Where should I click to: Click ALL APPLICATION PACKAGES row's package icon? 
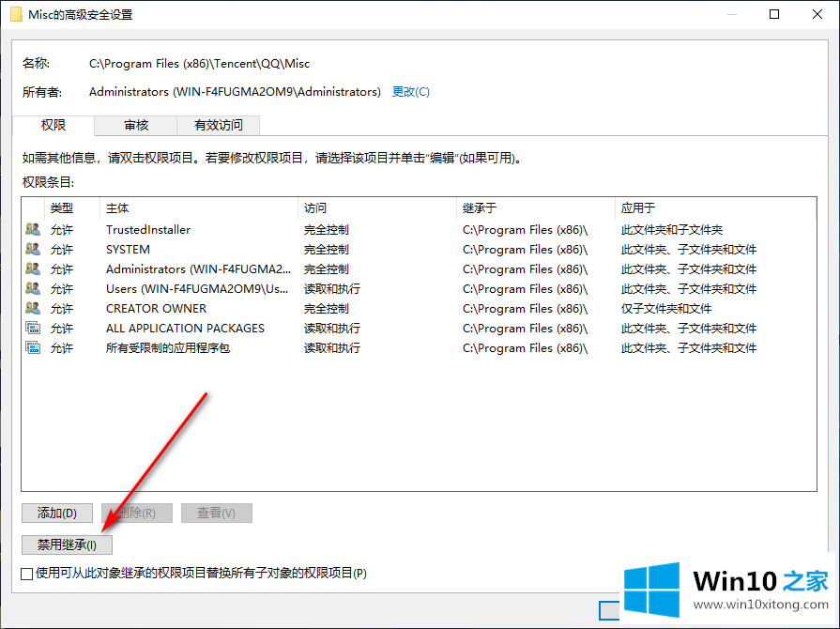(33, 328)
